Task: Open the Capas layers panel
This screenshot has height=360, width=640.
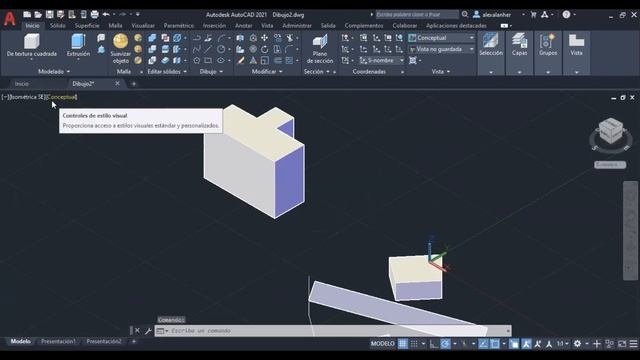Action: tap(519, 53)
